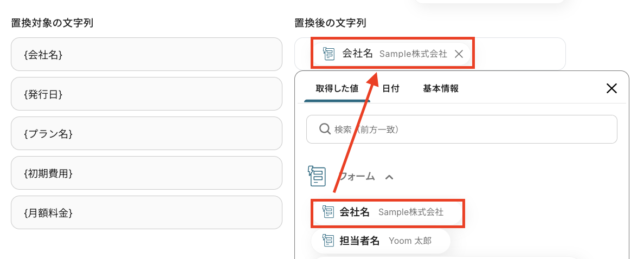644x259 pixels.
Task: Click the {発行日} target string field
Action: (x=146, y=94)
